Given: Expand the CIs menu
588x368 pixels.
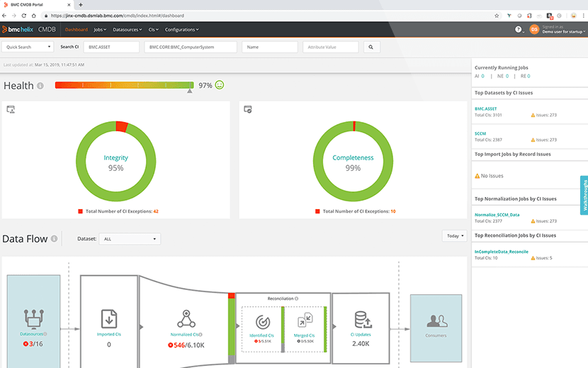Looking at the screenshot, I should (153, 30).
